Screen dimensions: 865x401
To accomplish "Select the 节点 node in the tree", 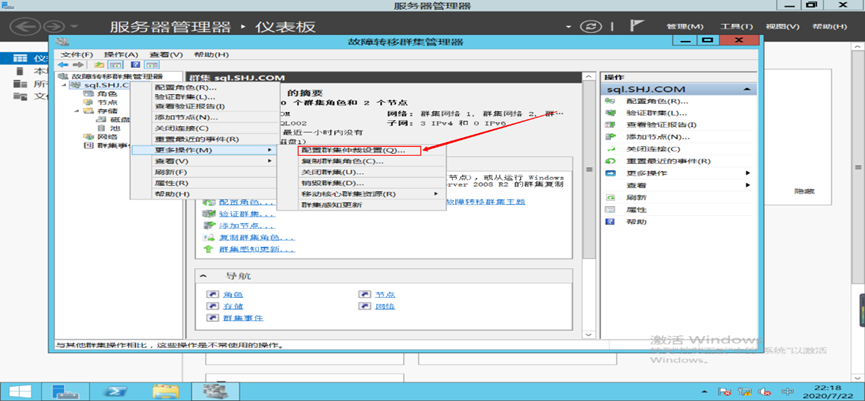I will (107, 103).
